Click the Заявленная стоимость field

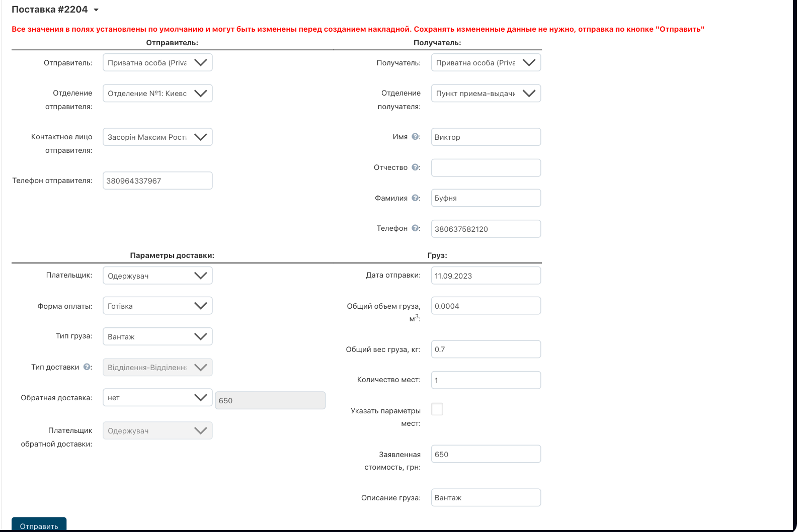point(486,454)
